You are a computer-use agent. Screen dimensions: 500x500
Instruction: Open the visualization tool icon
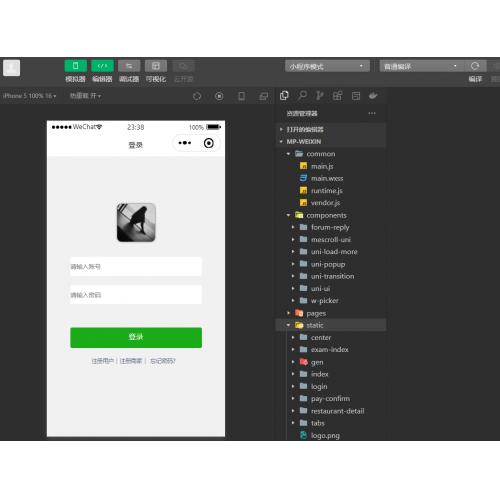(x=156, y=66)
